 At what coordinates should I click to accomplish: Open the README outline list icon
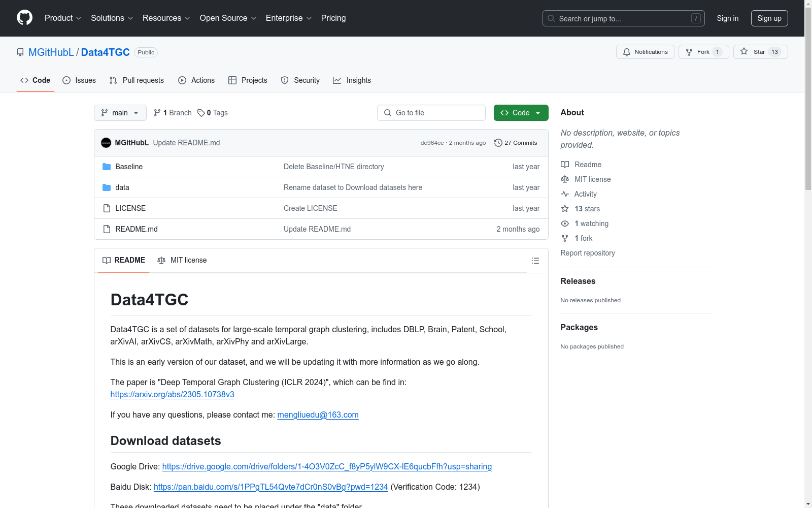coord(535,261)
